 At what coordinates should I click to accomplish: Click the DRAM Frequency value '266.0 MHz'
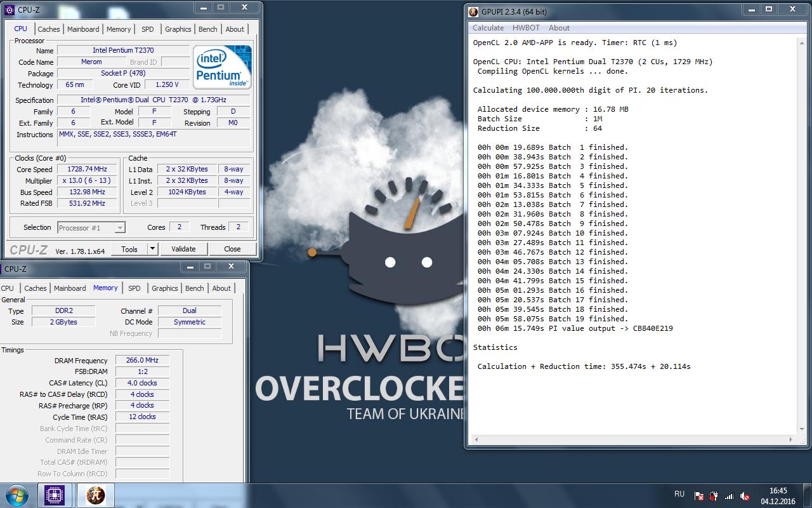[x=142, y=360]
